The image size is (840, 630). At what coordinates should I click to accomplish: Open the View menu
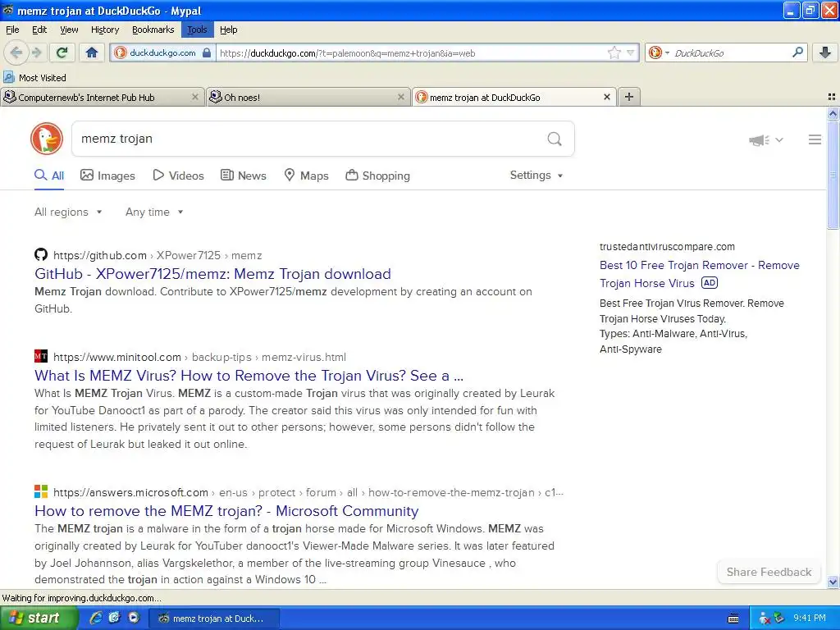coord(69,30)
